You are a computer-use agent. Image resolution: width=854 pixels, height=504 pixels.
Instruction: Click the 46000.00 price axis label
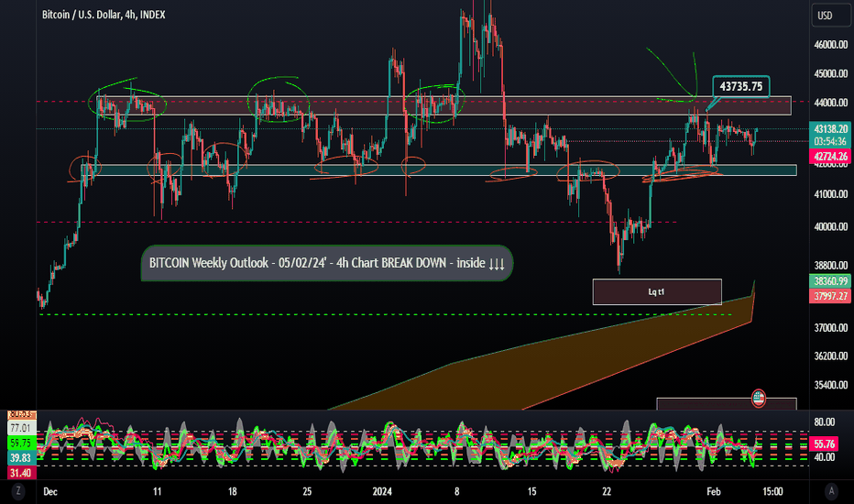[x=830, y=45]
